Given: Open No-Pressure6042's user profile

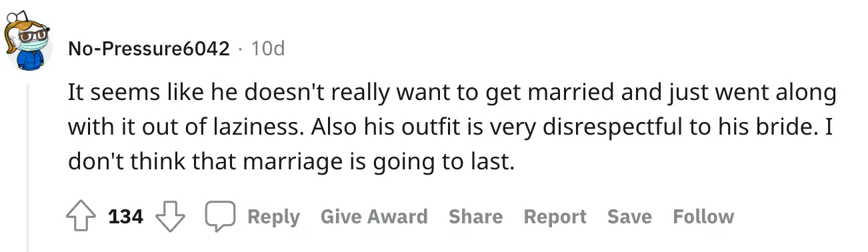Looking at the screenshot, I should pyautogui.click(x=149, y=49).
